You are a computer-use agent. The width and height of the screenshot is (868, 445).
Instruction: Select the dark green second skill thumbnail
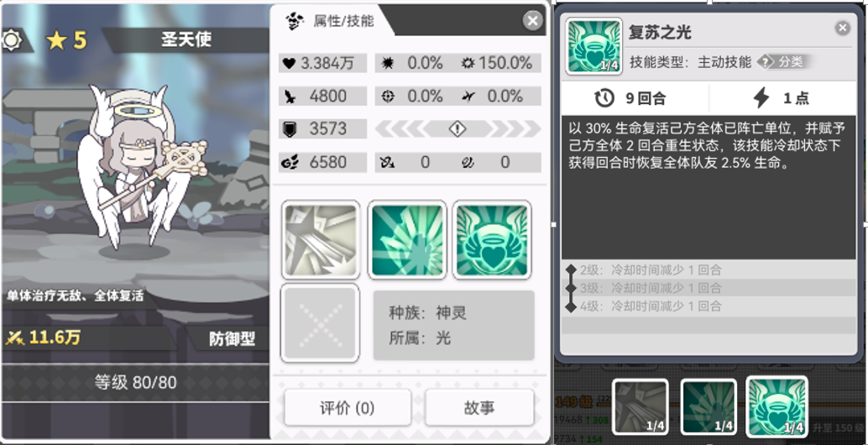pyautogui.click(x=709, y=407)
